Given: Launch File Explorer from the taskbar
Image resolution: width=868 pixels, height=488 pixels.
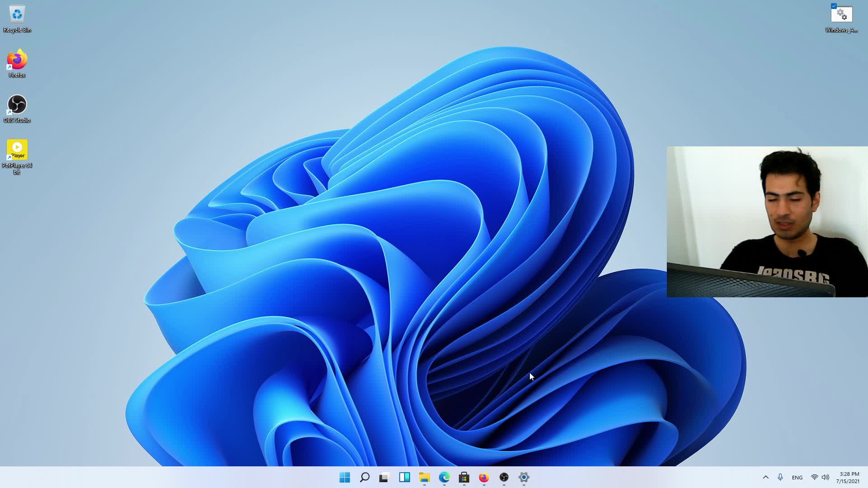Looking at the screenshot, I should [424, 477].
